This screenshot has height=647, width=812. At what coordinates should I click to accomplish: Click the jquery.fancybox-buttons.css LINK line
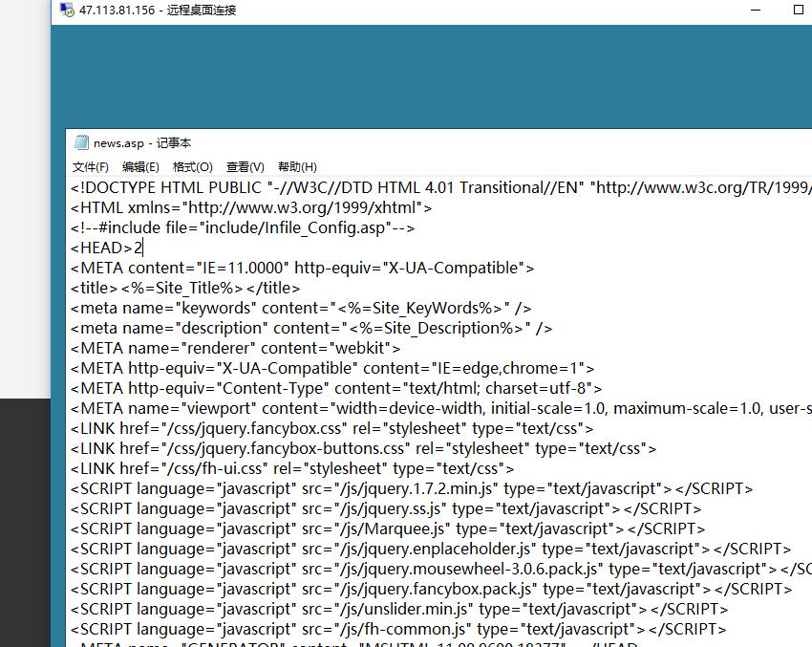coord(364,448)
